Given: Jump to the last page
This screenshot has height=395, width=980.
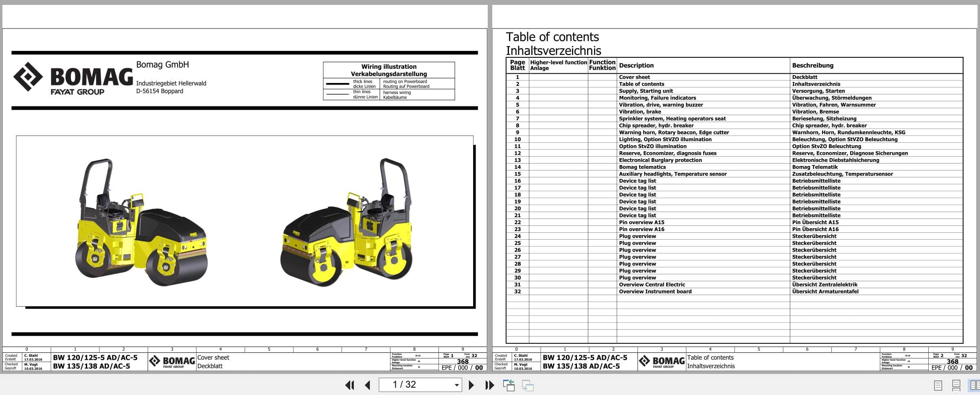Looking at the screenshot, I should pos(489,384).
